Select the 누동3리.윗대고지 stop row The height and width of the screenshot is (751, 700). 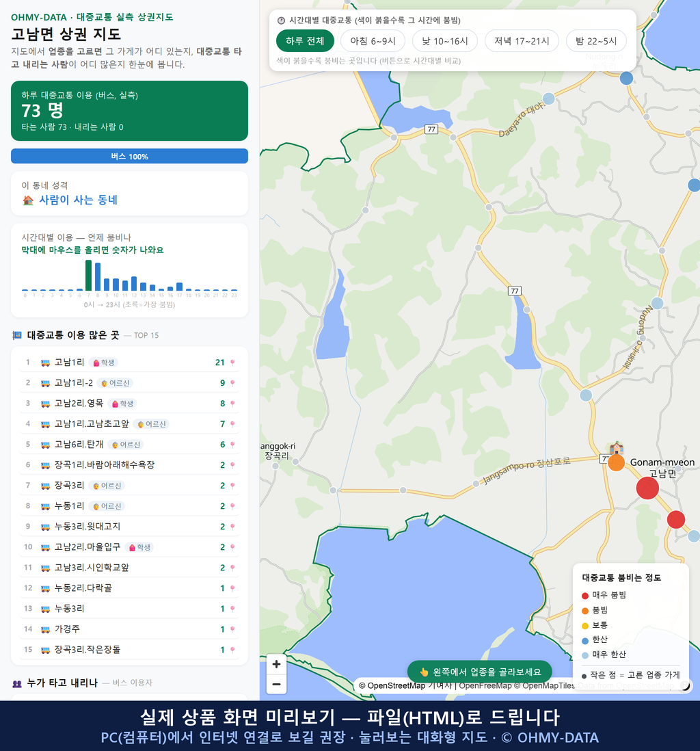[x=129, y=527]
